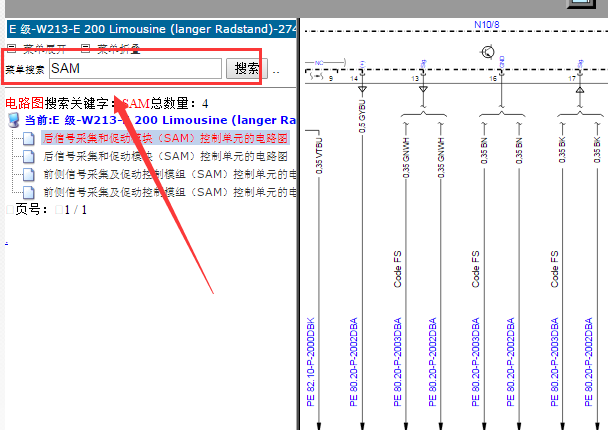Click the ".." link beside the 搜索 button
The width and height of the screenshot is (608, 430).
tap(276, 72)
